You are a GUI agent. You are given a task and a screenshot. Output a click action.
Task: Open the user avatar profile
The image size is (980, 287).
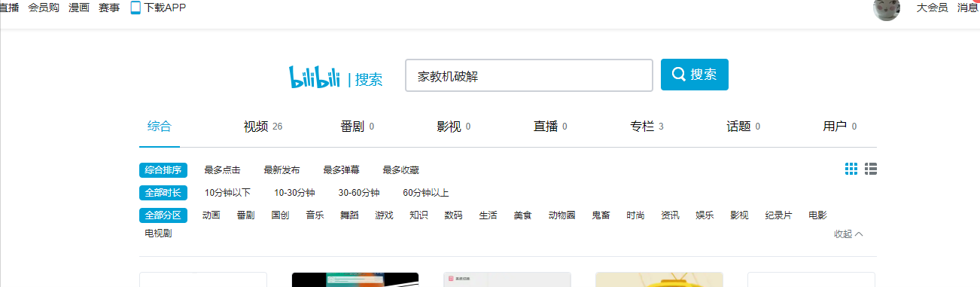(x=887, y=8)
